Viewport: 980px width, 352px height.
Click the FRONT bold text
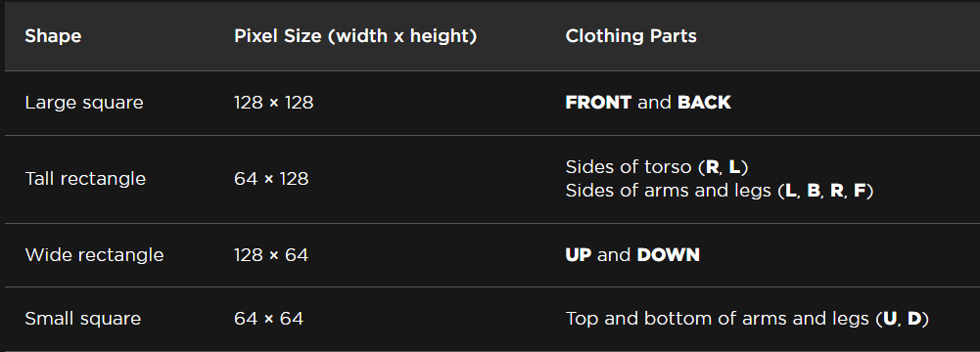tap(598, 103)
